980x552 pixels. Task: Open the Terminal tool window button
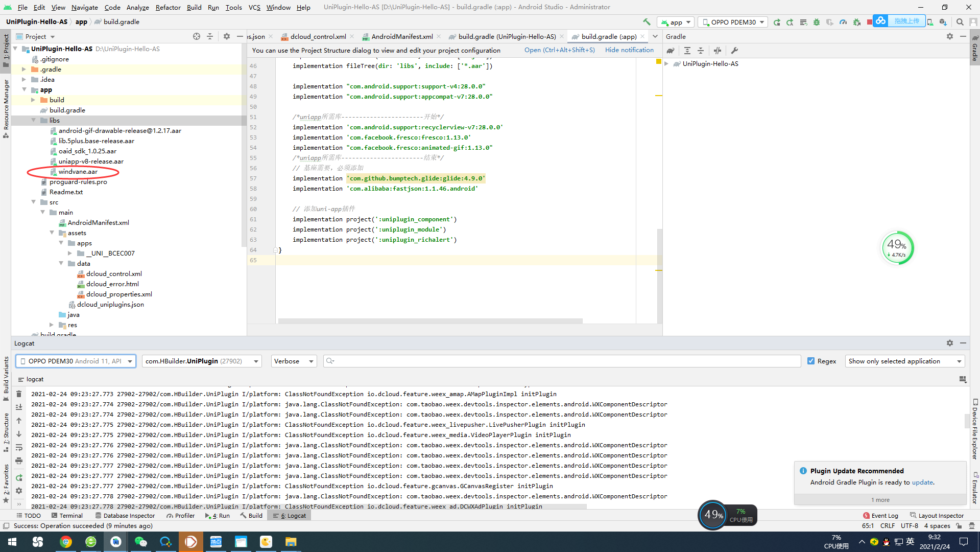tap(67, 515)
